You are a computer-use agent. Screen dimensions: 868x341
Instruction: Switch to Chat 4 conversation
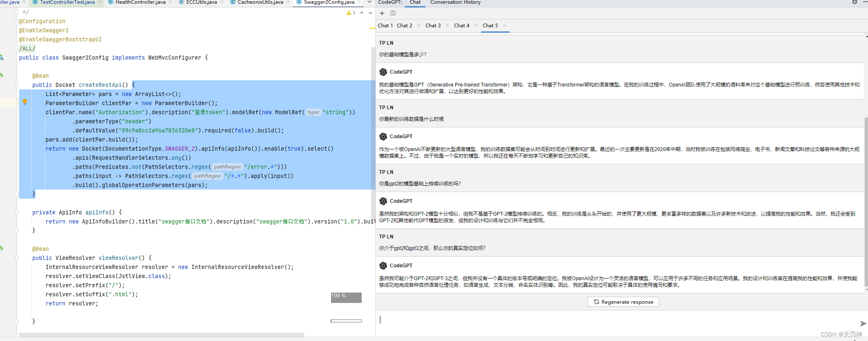point(462,25)
